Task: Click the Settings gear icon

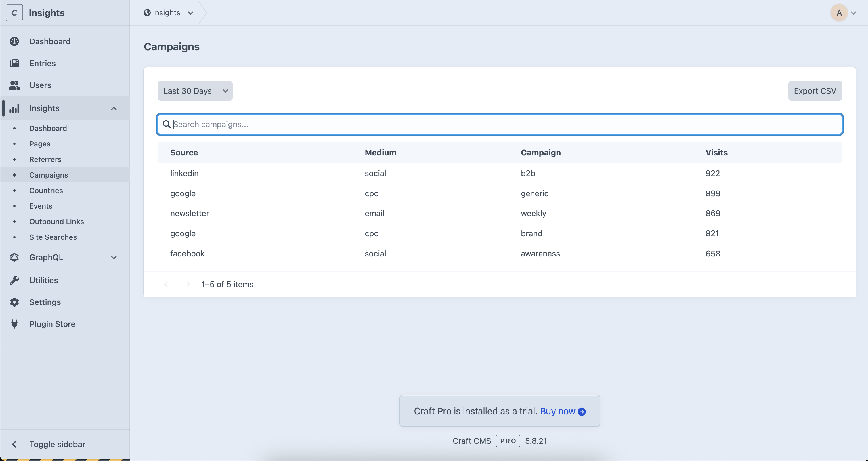Action: pyautogui.click(x=14, y=302)
